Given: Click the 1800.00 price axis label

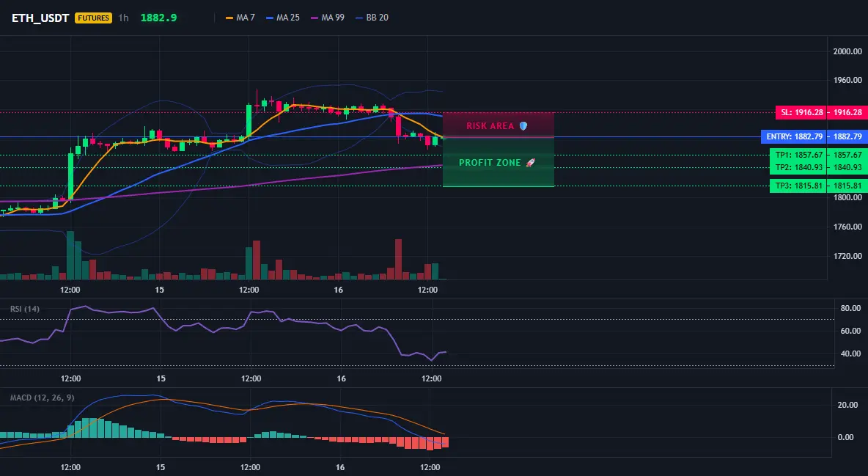Looking at the screenshot, I should (847, 197).
